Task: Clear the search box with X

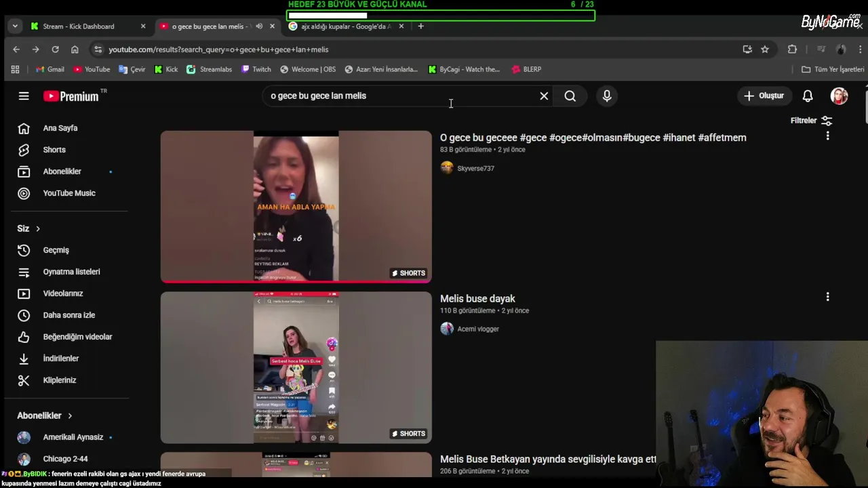Action: click(544, 96)
